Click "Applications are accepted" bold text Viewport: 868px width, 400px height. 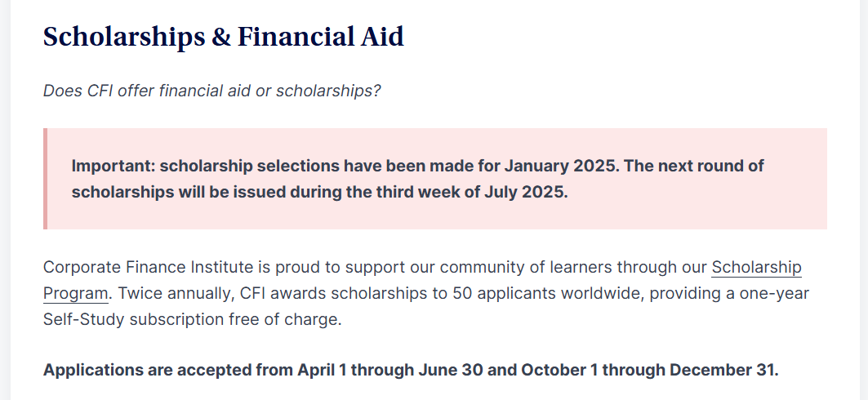point(147,370)
